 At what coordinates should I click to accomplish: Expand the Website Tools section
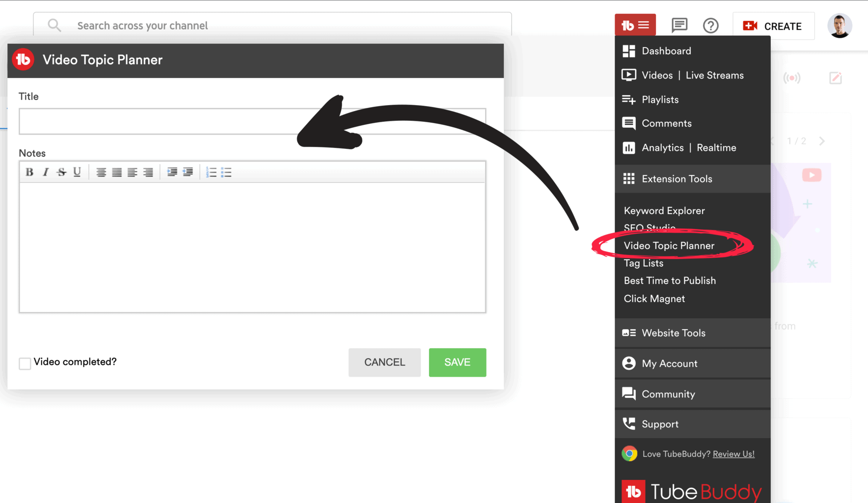point(692,333)
